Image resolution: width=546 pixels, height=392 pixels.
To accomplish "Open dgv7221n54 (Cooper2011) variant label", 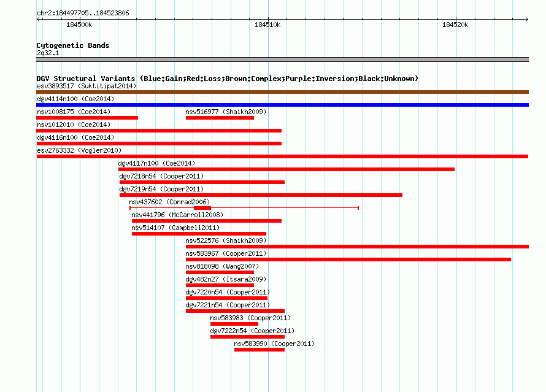I will tap(228, 305).
